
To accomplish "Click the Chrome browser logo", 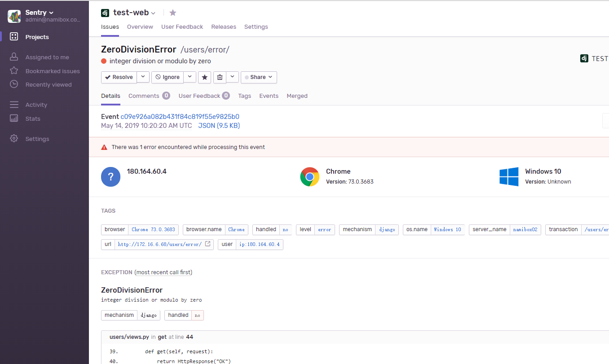I will pos(309,177).
